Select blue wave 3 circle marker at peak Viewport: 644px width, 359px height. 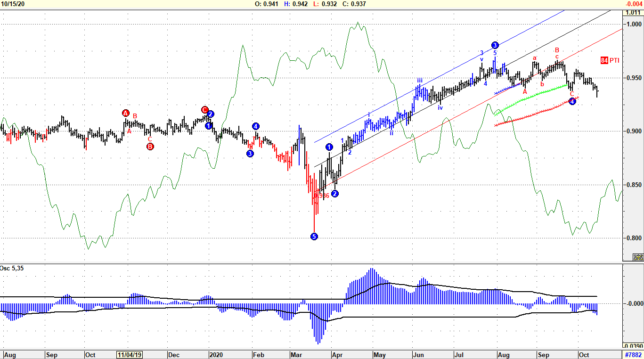coord(495,45)
